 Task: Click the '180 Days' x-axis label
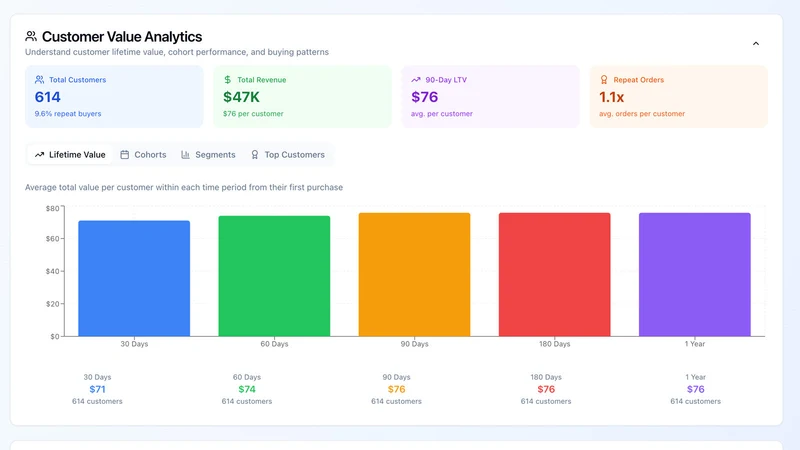coord(555,344)
